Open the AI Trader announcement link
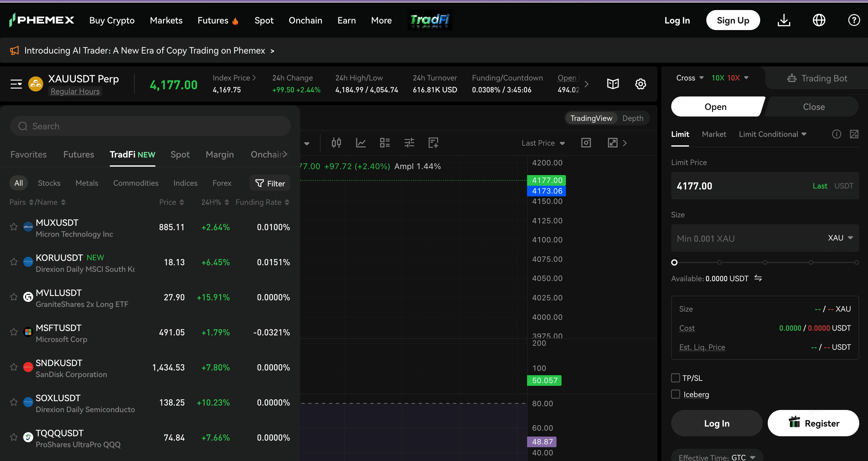 pyautogui.click(x=149, y=50)
